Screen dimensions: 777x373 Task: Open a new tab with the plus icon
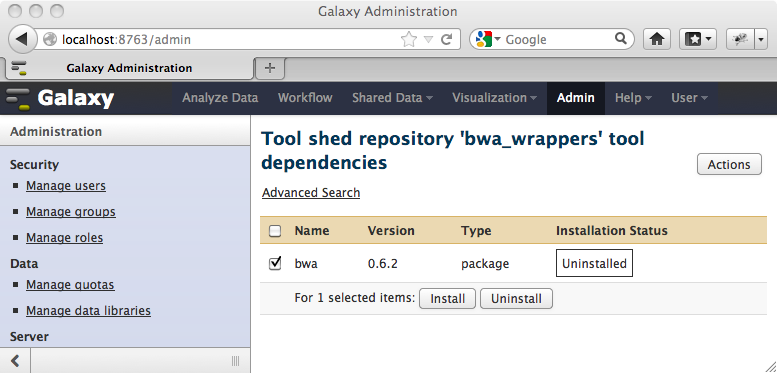point(270,68)
